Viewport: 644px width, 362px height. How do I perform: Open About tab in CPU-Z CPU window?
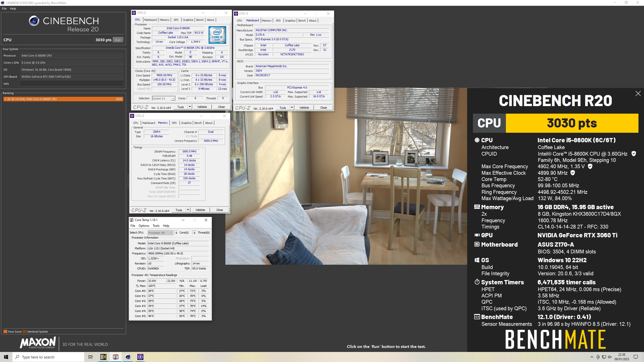(x=211, y=20)
